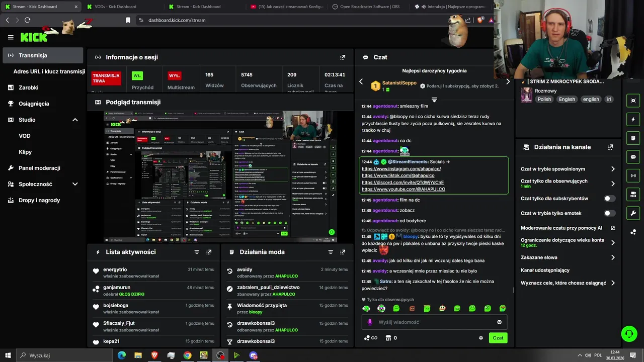Viewport: 644px width, 362px height.
Task: Switch to Open Broadcaster Software browser tab
Action: (369, 7)
